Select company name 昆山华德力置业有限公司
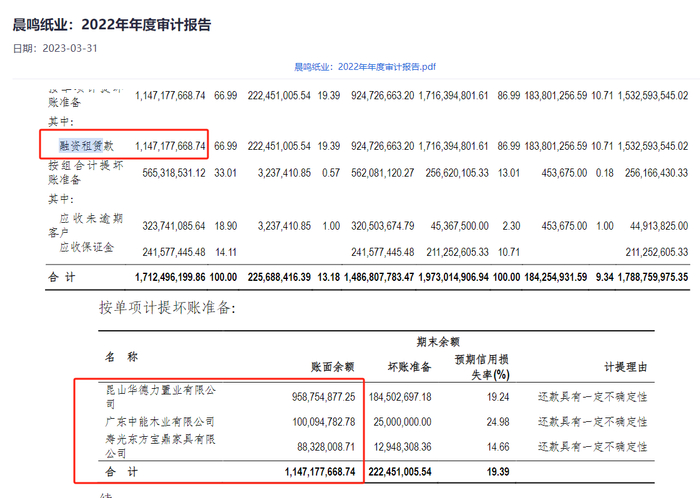Screen dimensions: 700x498 (161, 397)
